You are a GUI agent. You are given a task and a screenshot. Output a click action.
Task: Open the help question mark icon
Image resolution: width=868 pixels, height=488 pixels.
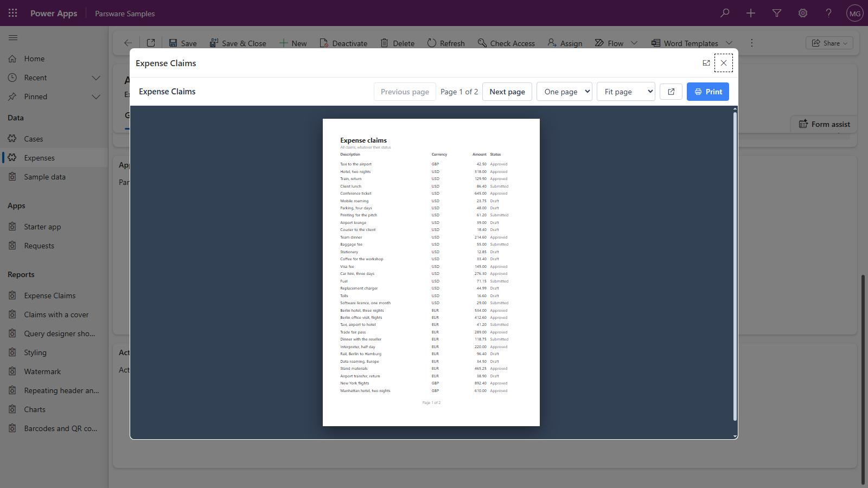(x=829, y=13)
